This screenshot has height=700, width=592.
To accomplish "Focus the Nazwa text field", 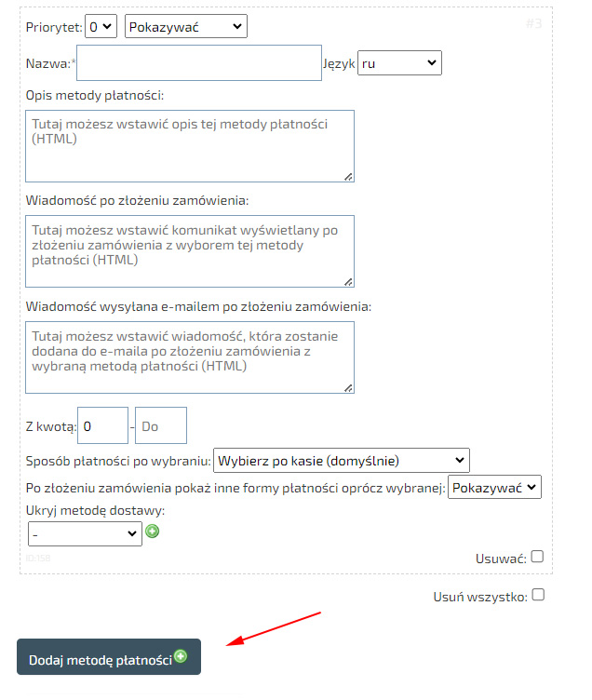I will click(x=205, y=63).
